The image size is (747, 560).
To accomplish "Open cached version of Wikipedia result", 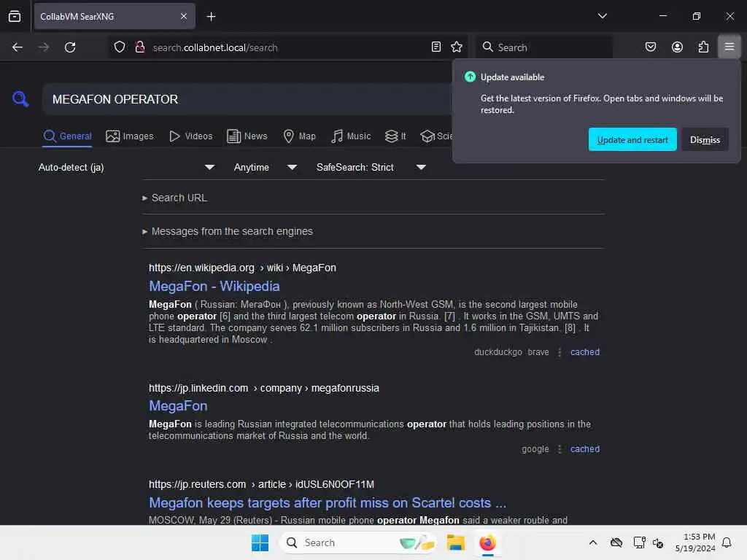I will [x=584, y=352].
